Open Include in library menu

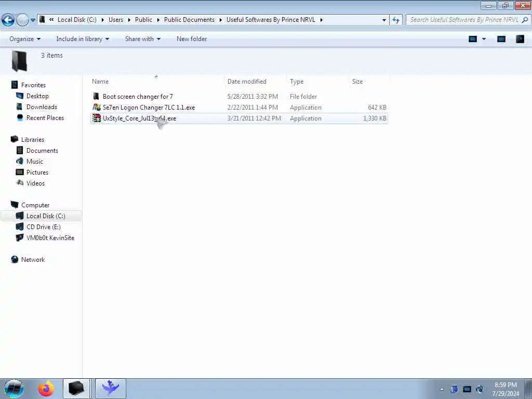pos(83,39)
